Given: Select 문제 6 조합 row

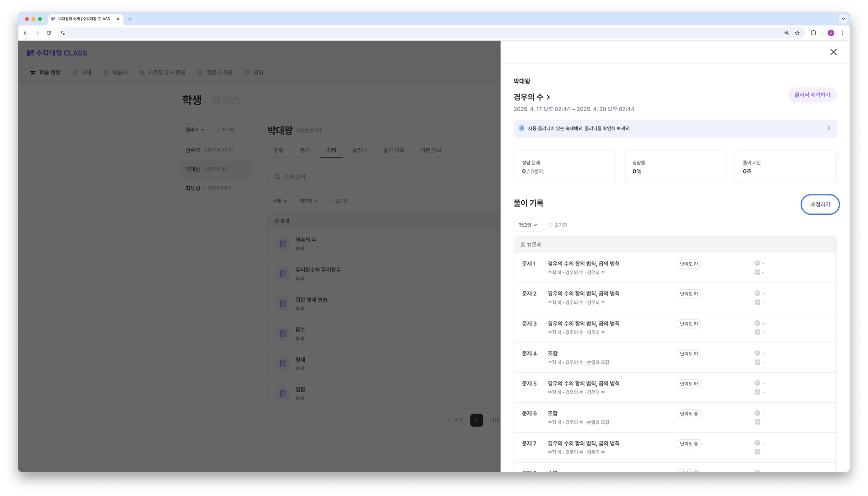Looking at the screenshot, I should click(675, 418).
